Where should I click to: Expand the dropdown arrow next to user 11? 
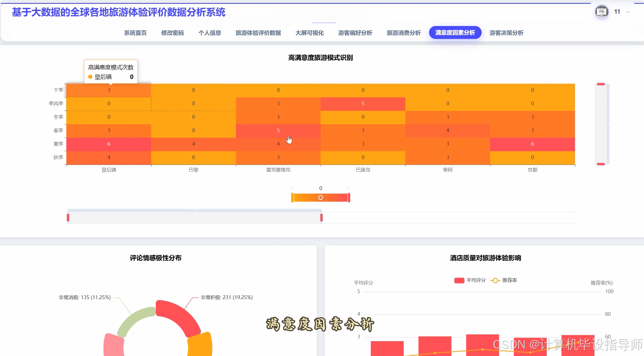click(x=628, y=11)
